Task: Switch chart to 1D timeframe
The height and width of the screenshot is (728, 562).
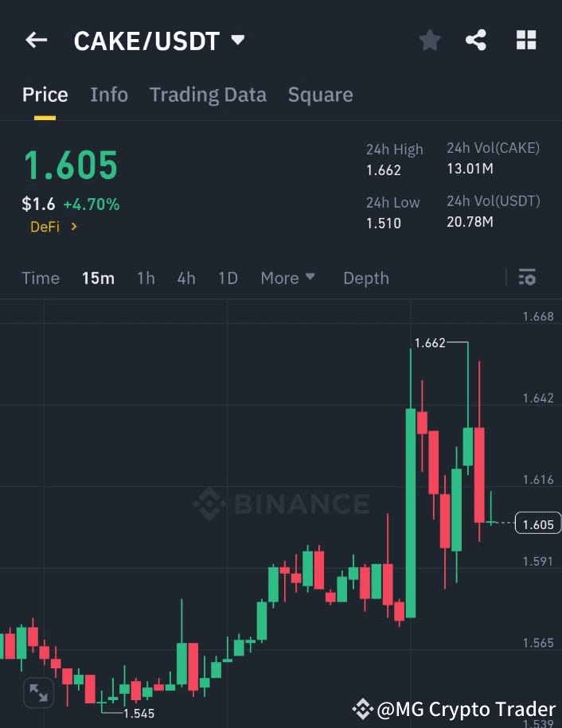Action: coord(228,278)
